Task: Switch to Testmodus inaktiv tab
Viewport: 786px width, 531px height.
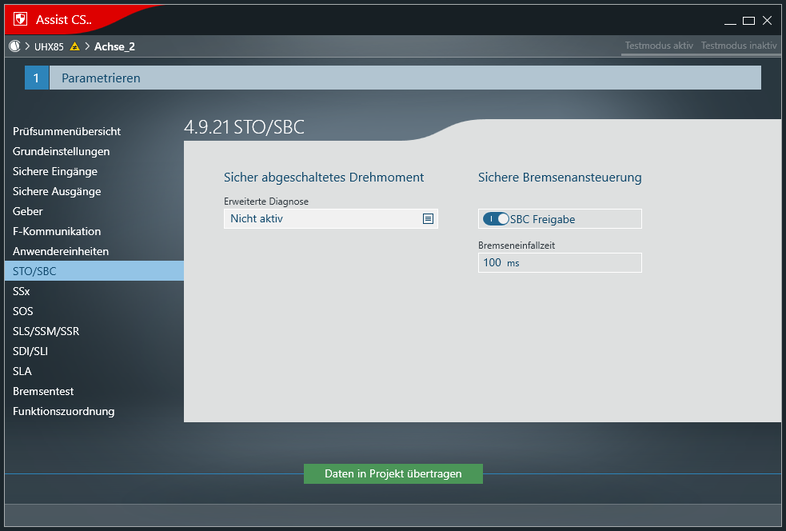Action: [738, 46]
